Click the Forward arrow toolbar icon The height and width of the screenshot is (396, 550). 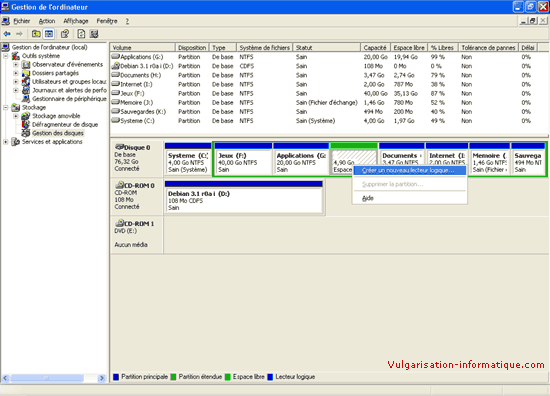click(x=19, y=34)
